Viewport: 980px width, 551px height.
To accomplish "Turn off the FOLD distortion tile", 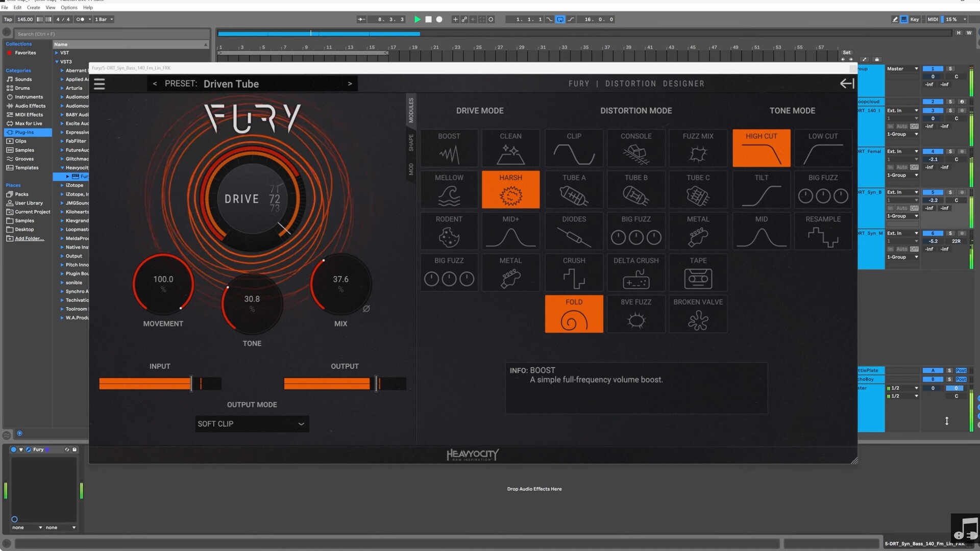I will coord(574,313).
